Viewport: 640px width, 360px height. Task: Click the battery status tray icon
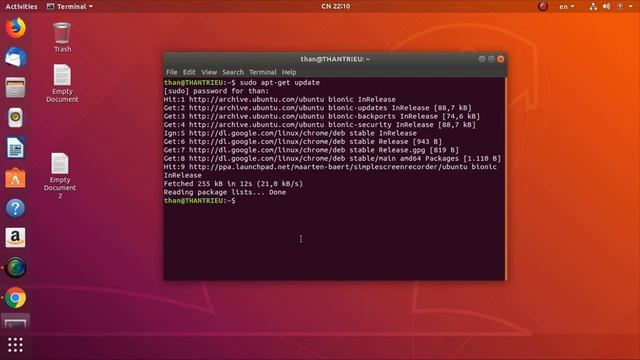point(620,6)
